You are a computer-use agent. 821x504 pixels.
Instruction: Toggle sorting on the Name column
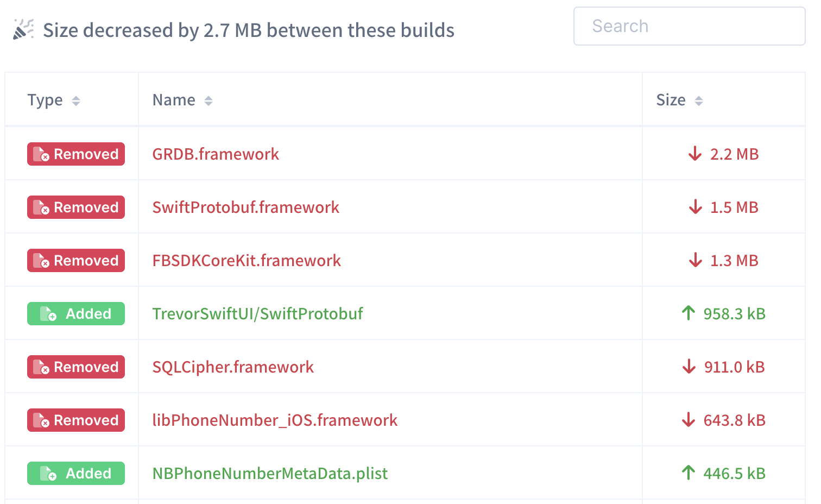(x=209, y=100)
